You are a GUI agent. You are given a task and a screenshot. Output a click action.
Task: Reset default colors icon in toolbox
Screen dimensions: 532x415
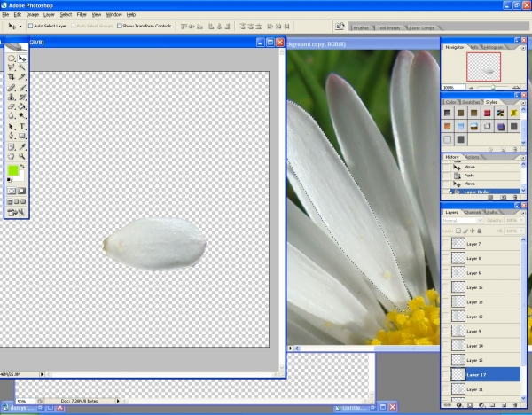(9, 180)
